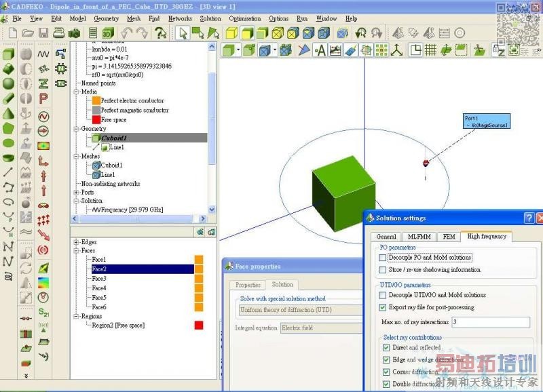Click the voltage source circle icon
The image size is (543, 392).
pos(43,117)
